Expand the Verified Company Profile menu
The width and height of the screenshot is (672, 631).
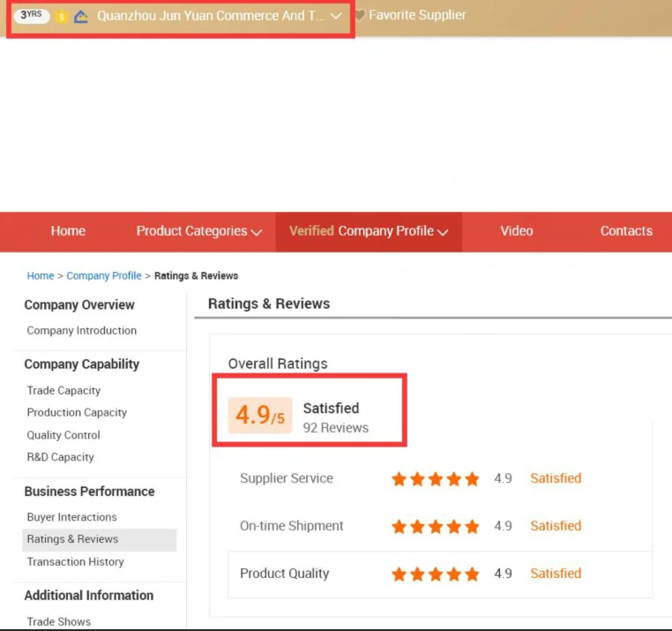pos(369,231)
